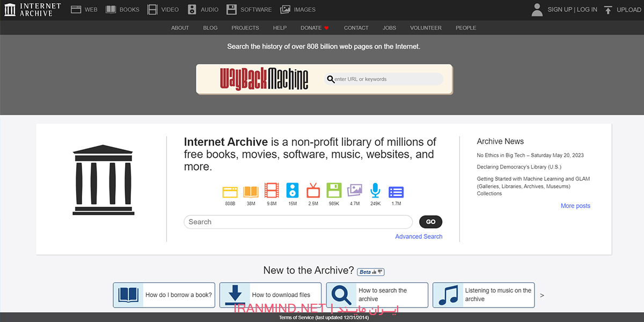
Task: Click the More posts link under Archive News
Action: coord(575,206)
